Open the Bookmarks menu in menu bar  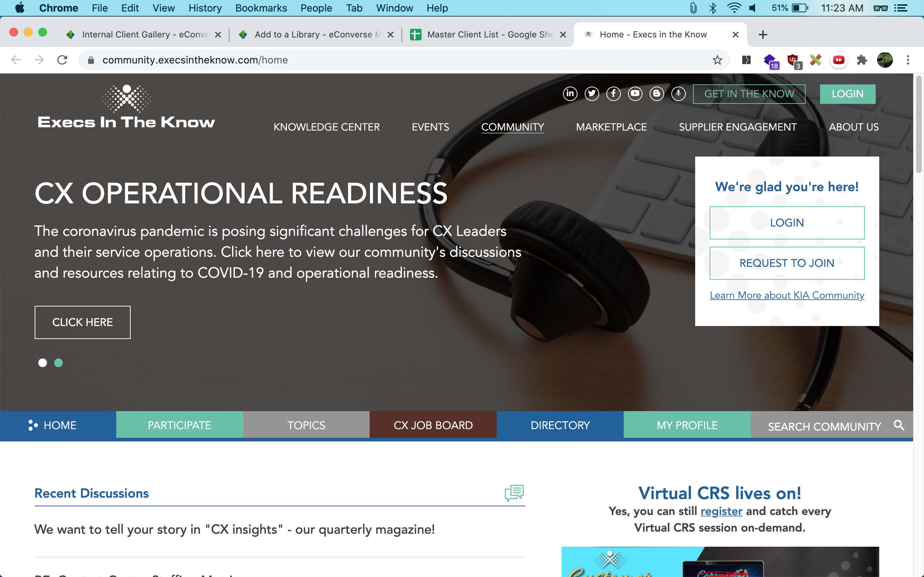pyautogui.click(x=261, y=8)
